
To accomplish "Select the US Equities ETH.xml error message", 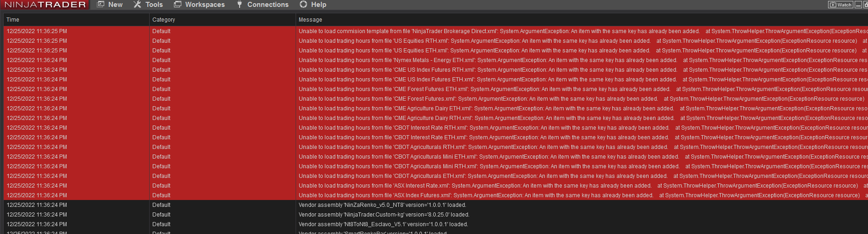I will (x=583, y=51).
